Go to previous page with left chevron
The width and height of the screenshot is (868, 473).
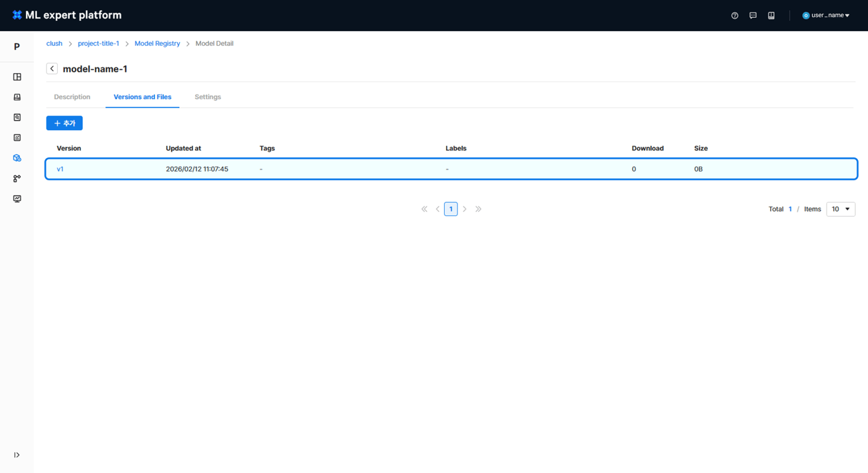[x=438, y=209]
